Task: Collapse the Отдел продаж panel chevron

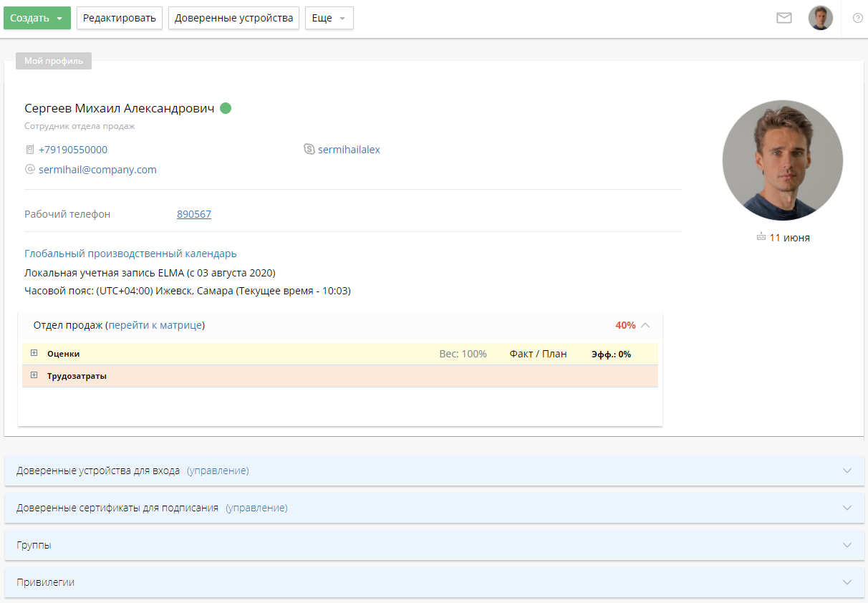Action: (645, 325)
